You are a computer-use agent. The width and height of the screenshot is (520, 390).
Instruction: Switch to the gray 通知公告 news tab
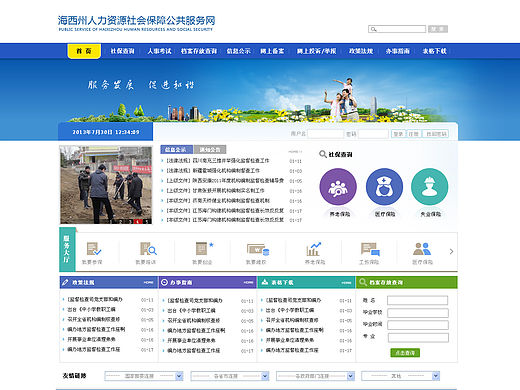tap(210, 149)
